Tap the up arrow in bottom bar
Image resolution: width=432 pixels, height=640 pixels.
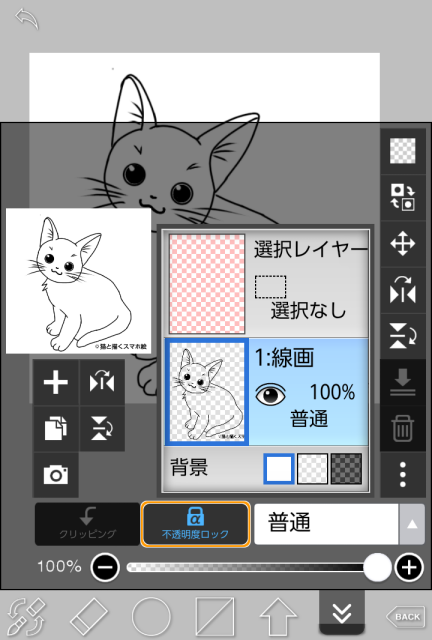tap(278, 616)
